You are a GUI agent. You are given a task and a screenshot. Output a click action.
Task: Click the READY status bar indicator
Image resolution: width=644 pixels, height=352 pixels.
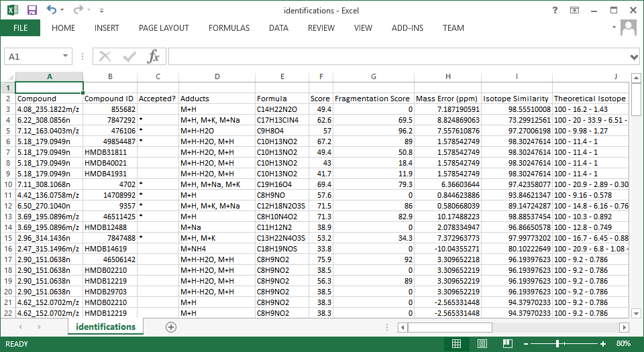(x=16, y=344)
